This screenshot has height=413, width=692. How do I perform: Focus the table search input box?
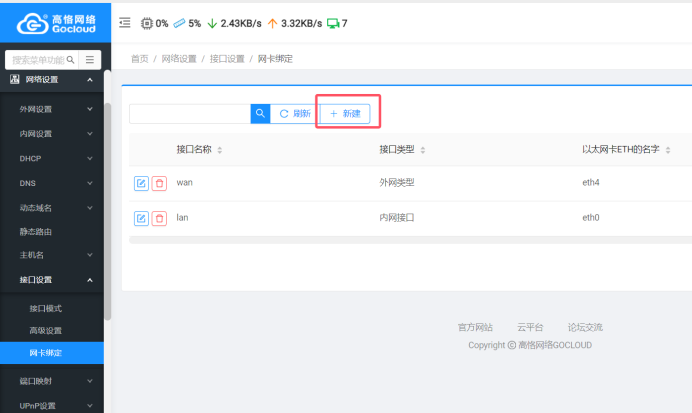[190, 114]
